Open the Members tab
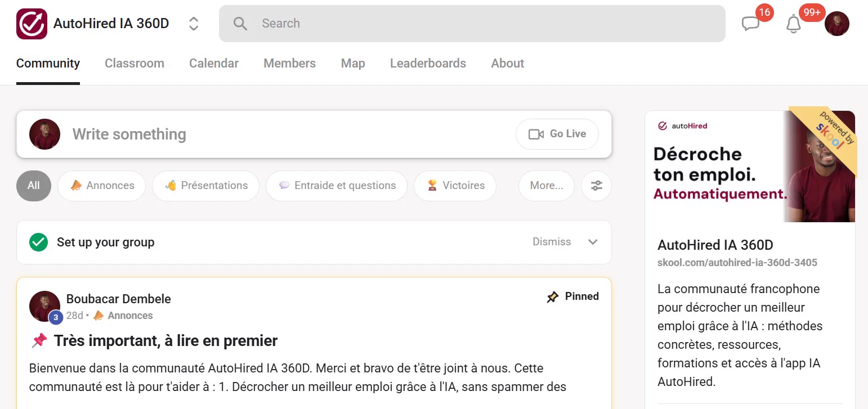Screen dimensions: 868x409 289,64
